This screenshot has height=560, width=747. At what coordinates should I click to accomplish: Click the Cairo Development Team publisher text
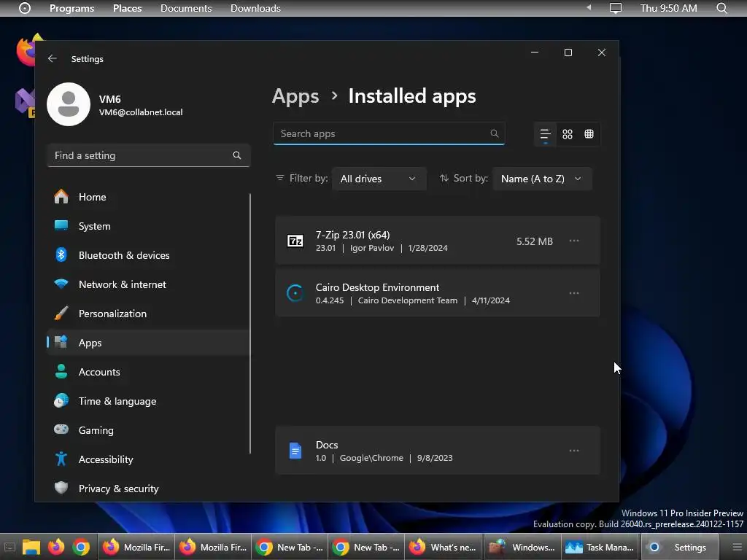click(408, 300)
